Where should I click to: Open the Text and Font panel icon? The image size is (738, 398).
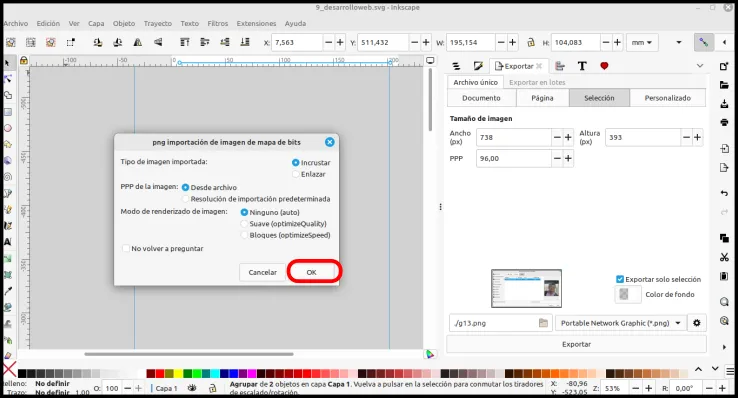[x=582, y=66]
